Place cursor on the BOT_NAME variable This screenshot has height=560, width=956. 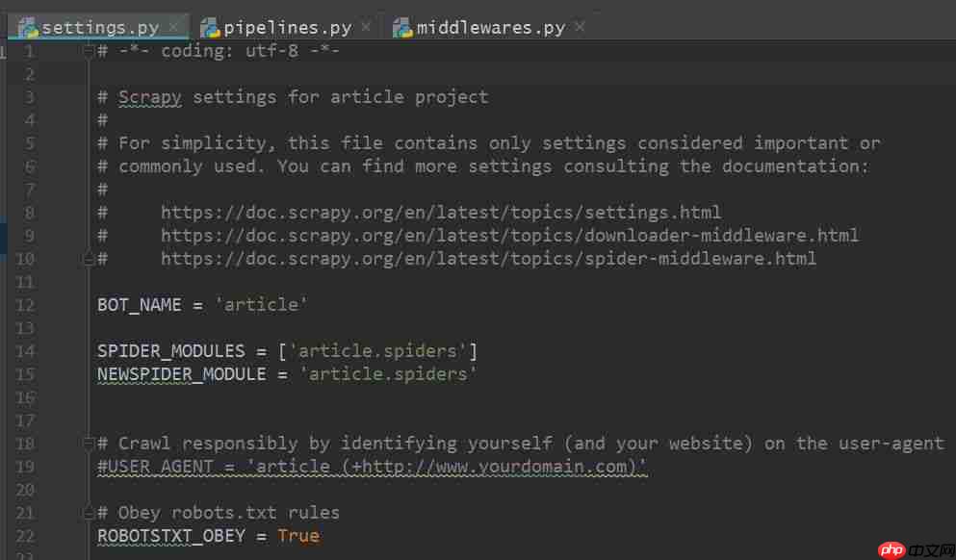click(x=139, y=305)
